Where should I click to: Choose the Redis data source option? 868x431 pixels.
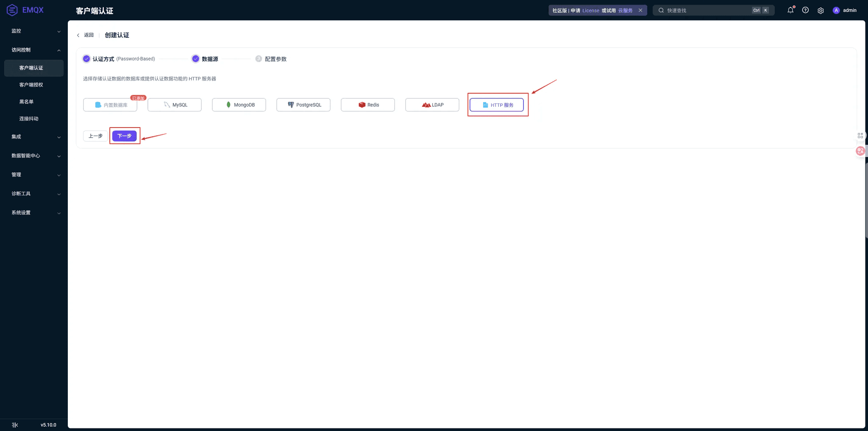pos(368,105)
